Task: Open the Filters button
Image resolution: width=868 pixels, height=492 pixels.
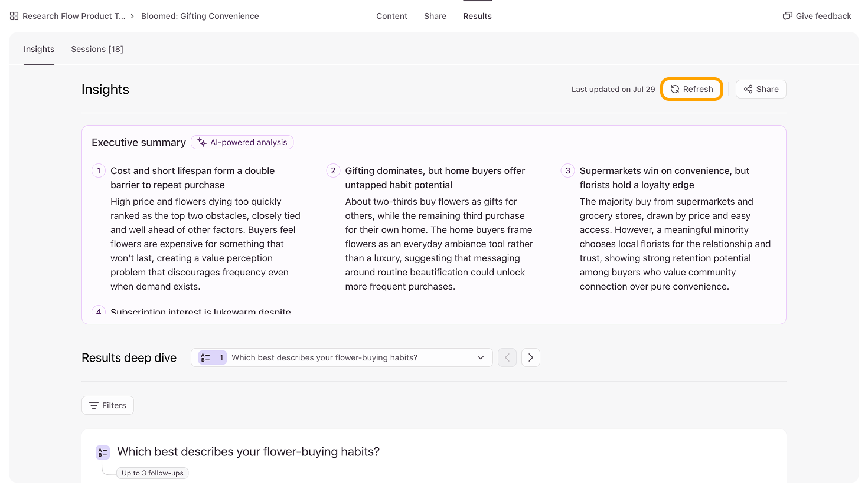Action: coord(107,405)
